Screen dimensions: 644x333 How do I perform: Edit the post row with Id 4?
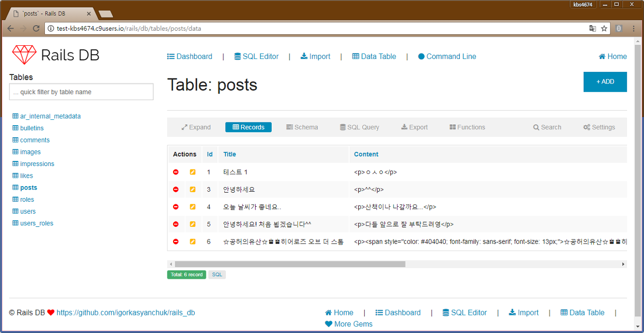193,207
